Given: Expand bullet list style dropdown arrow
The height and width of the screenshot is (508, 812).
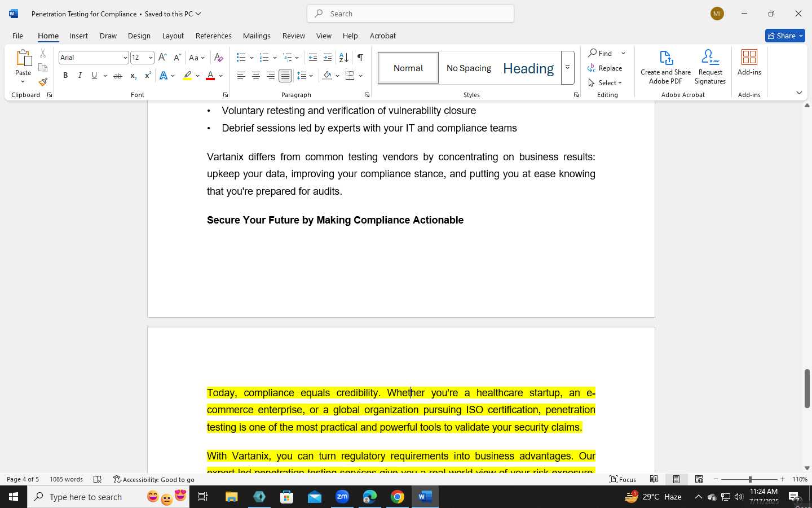Looking at the screenshot, I should (251, 58).
